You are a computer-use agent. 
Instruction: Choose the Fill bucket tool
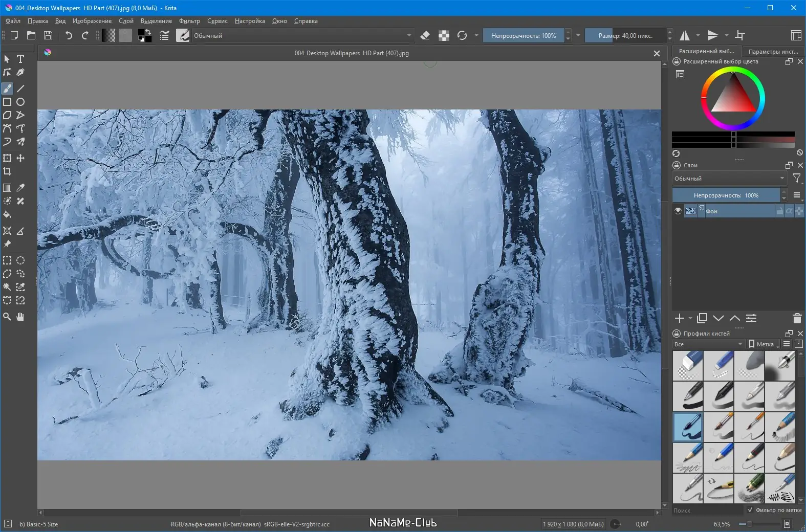point(7,214)
